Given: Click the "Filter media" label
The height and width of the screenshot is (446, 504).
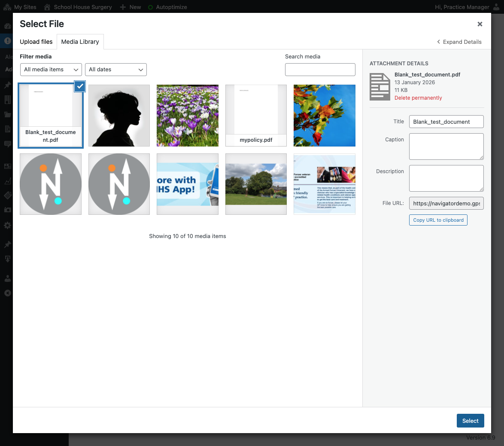Looking at the screenshot, I should point(36,57).
